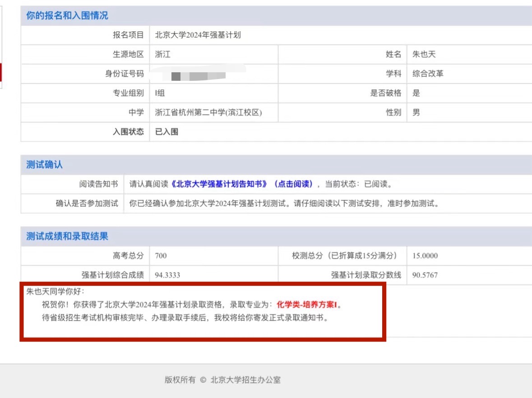Click the 测试成绩和录取结果 section header

pyautogui.click(x=67, y=236)
